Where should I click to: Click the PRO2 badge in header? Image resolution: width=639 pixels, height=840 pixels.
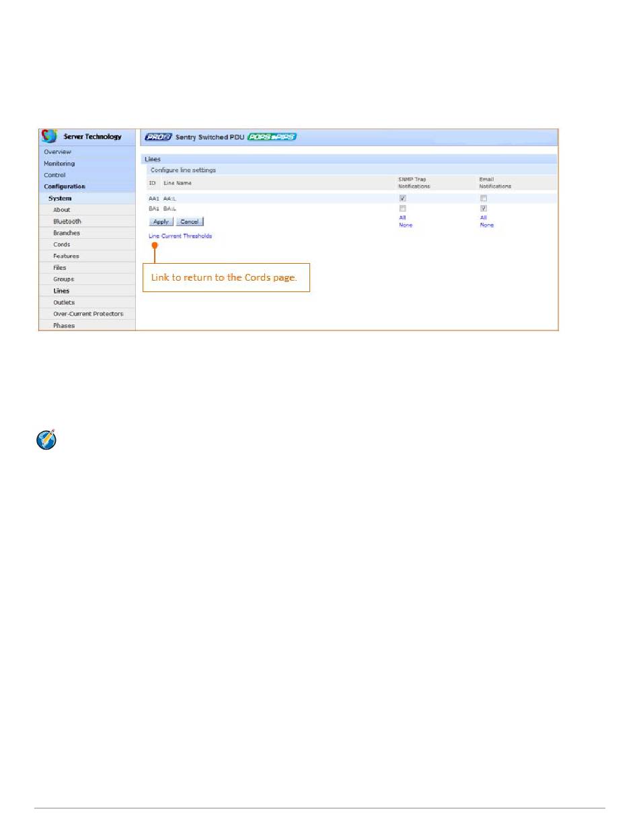tap(158, 137)
